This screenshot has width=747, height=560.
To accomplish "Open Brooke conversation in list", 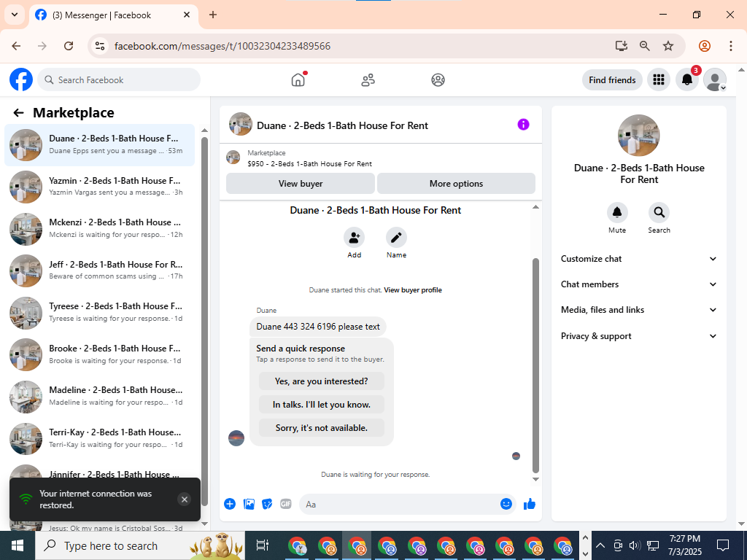I will pos(99,354).
